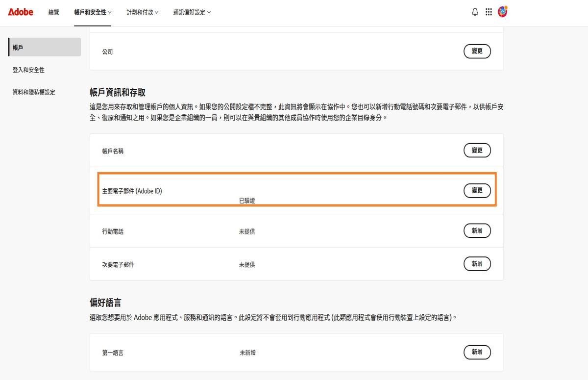This screenshot has height=380, width=588.
Task: Click the Adobe logo
Action: coord(20,12)
